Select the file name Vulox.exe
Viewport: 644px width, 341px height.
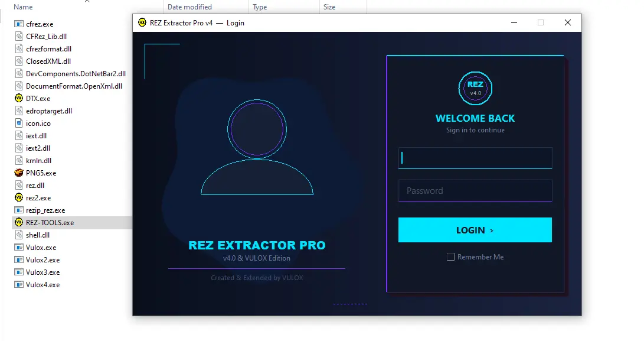(41, 248)
